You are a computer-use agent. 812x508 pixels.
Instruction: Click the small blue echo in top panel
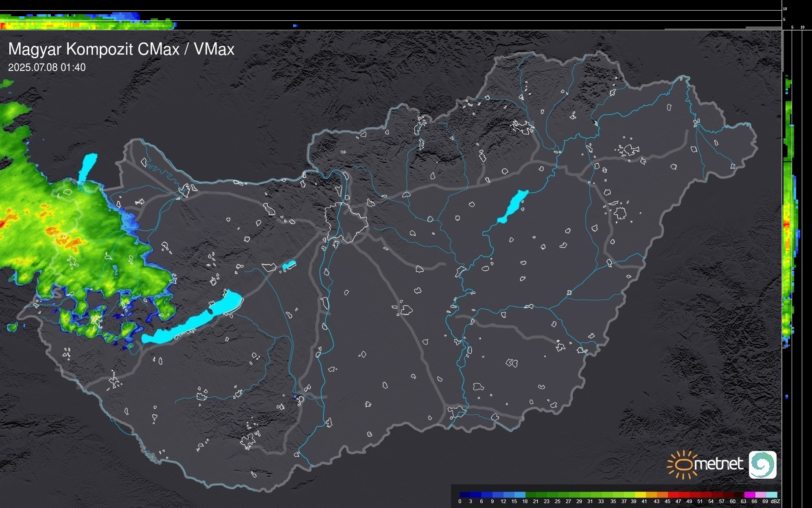[295, 26]
